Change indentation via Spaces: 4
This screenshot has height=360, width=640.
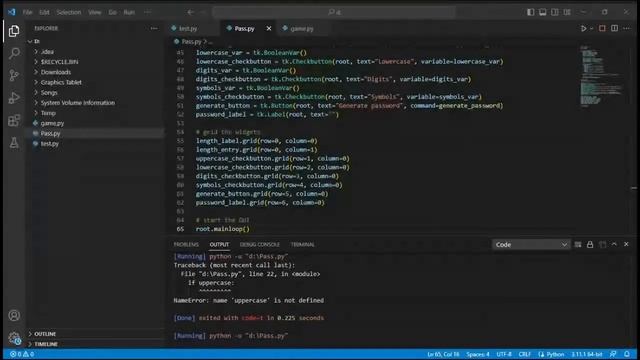click(478, 354)
